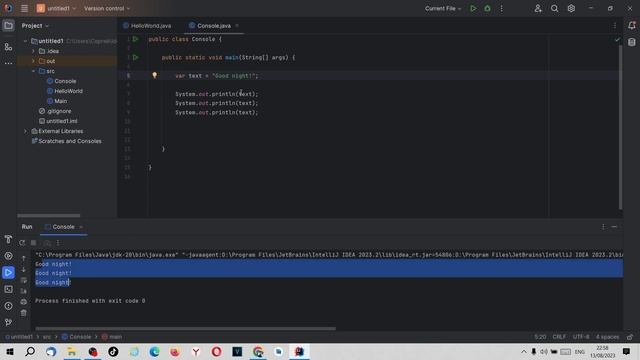Click the inspections green checkmark widget
Image resolution: width=640 pixels, height=360 pixels.
coord(617,40)
